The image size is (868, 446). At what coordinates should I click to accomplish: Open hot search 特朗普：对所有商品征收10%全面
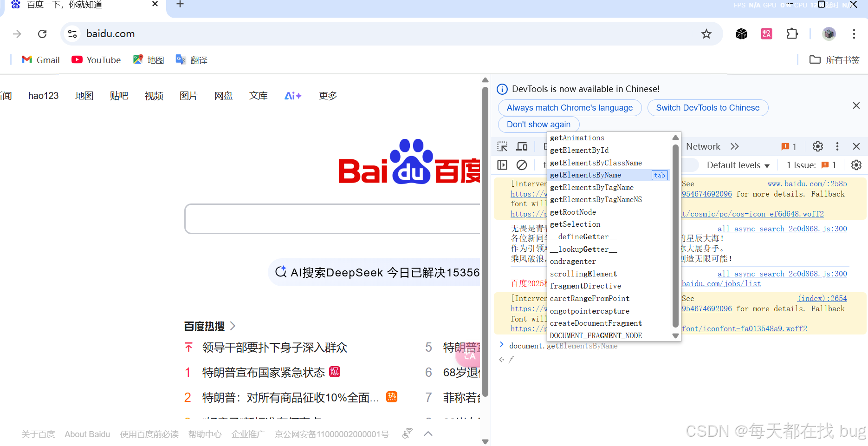291,398
